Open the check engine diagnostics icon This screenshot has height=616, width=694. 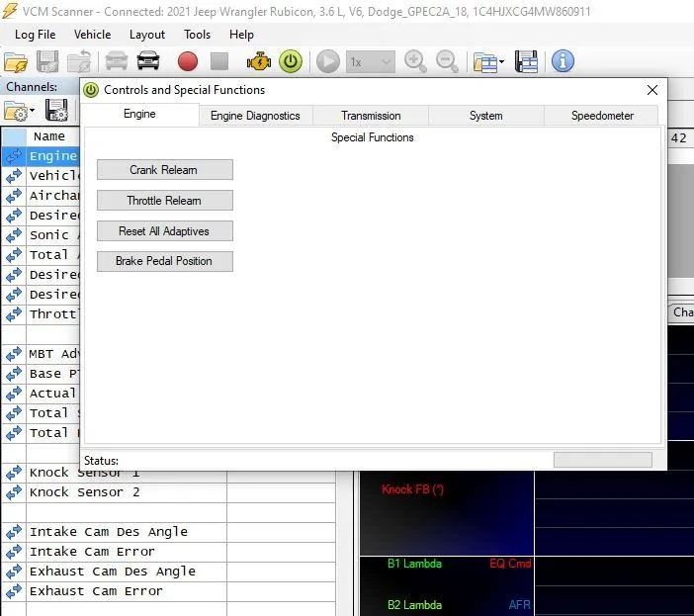[259, 61]
